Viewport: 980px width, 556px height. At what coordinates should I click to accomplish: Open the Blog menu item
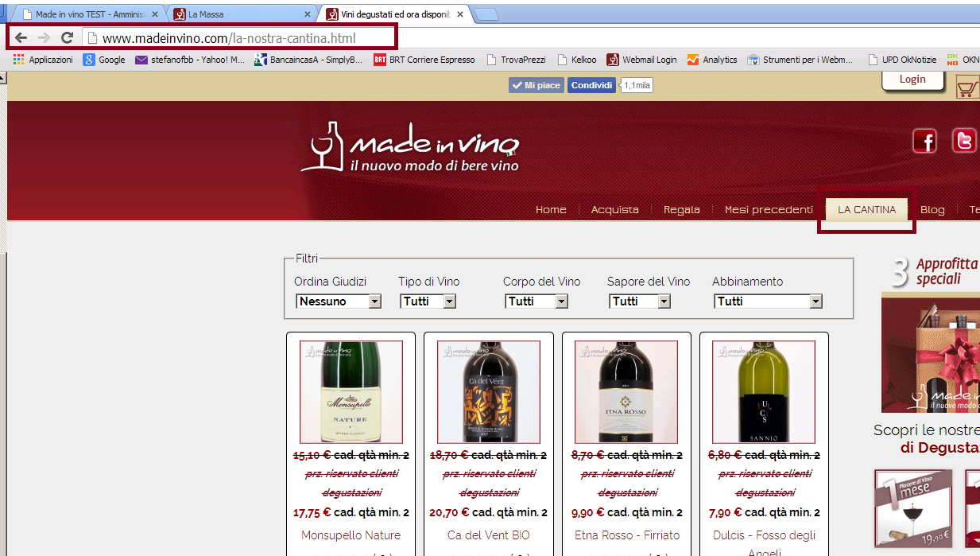tap(932, 210)
